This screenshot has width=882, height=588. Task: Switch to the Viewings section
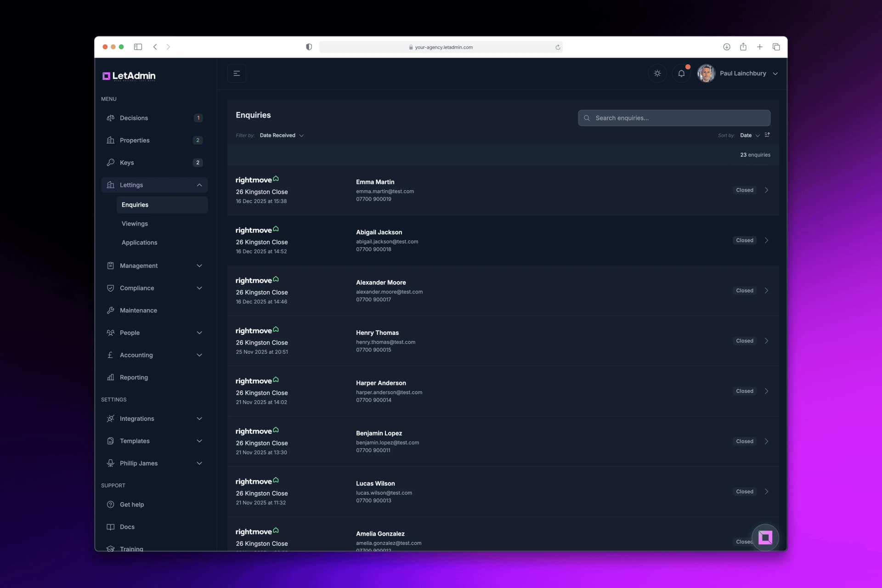coord(135,223)
